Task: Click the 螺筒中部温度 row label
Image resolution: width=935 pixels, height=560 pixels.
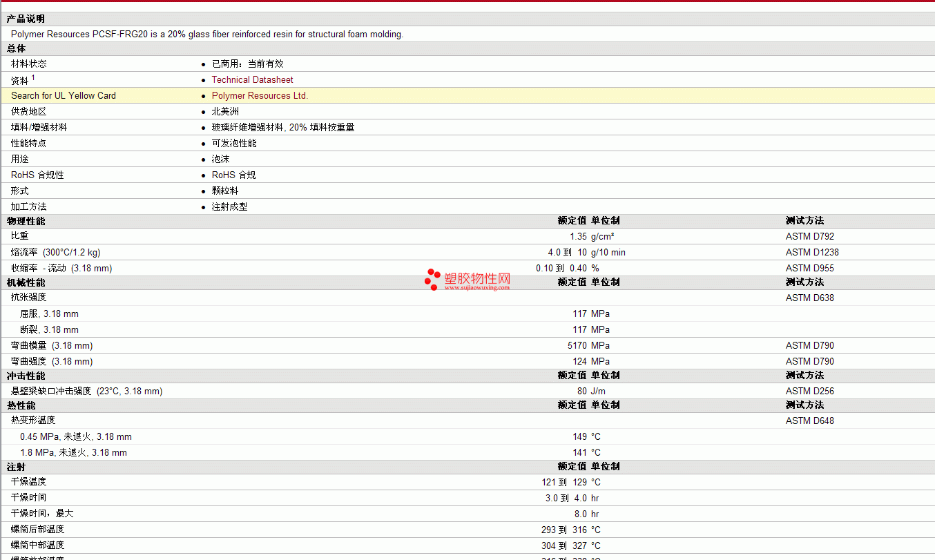Action: coord(37,545)
